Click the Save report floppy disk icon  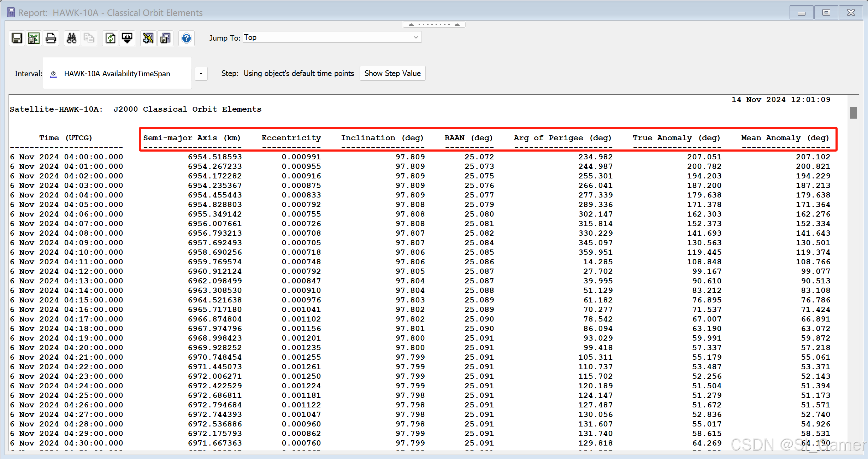coord(17,38)
